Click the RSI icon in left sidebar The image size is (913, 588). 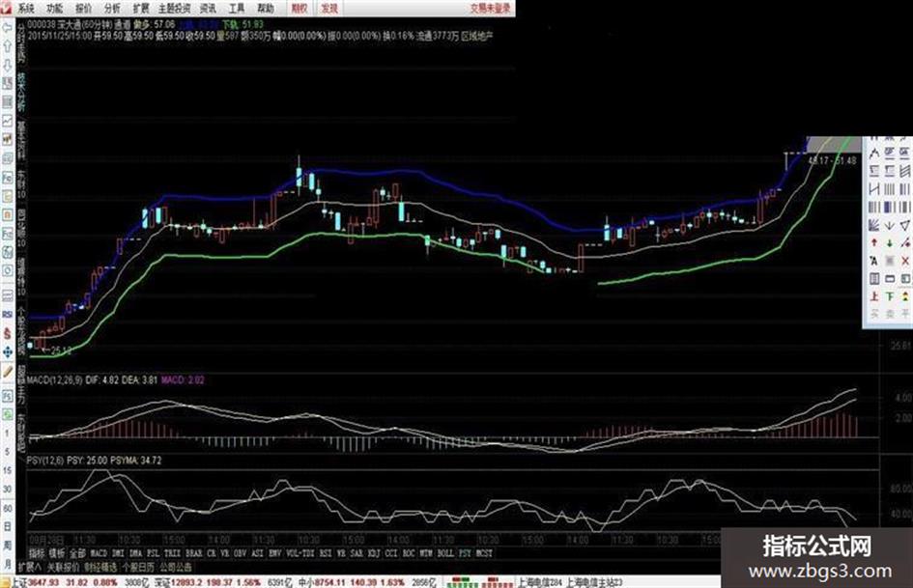pos(8,315)
